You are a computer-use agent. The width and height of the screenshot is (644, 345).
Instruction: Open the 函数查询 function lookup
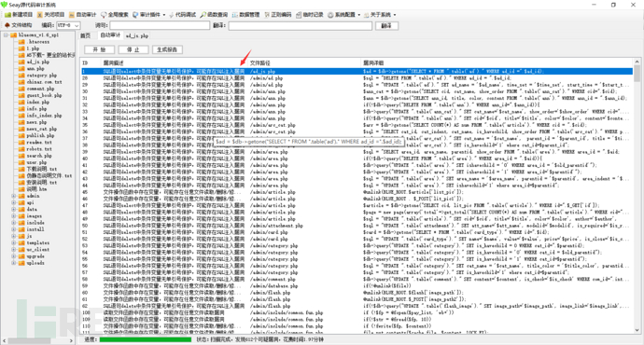point(214,15)
